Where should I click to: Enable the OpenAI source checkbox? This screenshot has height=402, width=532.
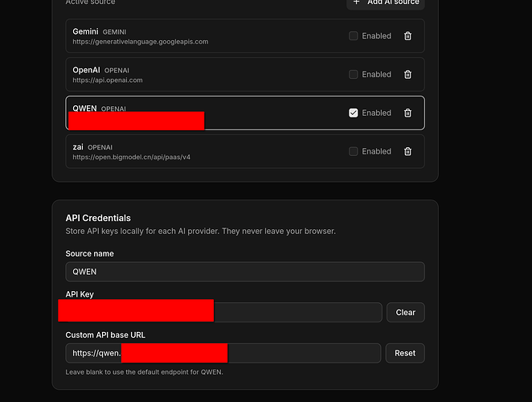point(354,74)
